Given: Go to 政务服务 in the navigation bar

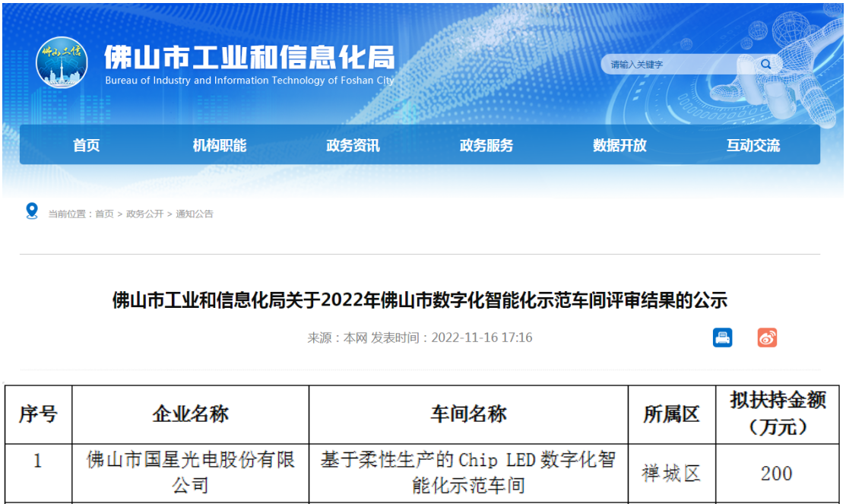Looking at the screenshot, I should pyautogui.click(x=486, y=145).
